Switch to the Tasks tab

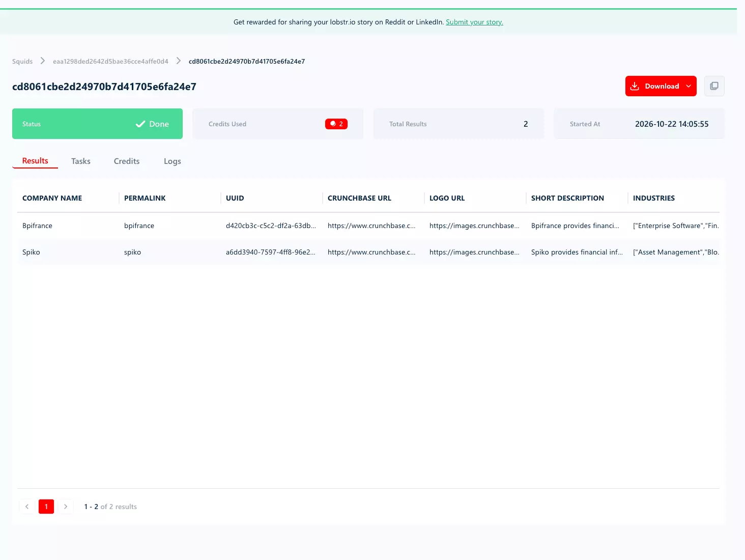coord(81,161)
